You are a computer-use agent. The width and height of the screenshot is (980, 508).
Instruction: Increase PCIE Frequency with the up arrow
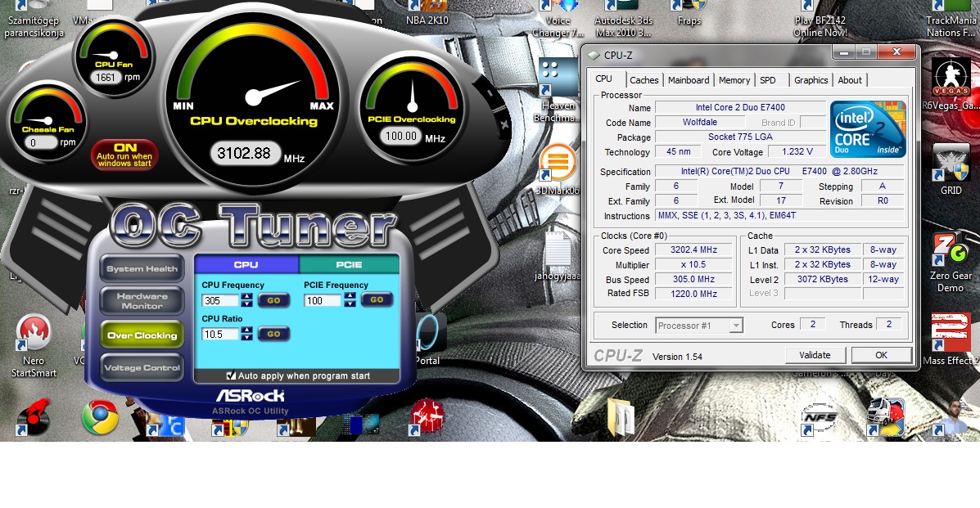click(x=350, y=296)
